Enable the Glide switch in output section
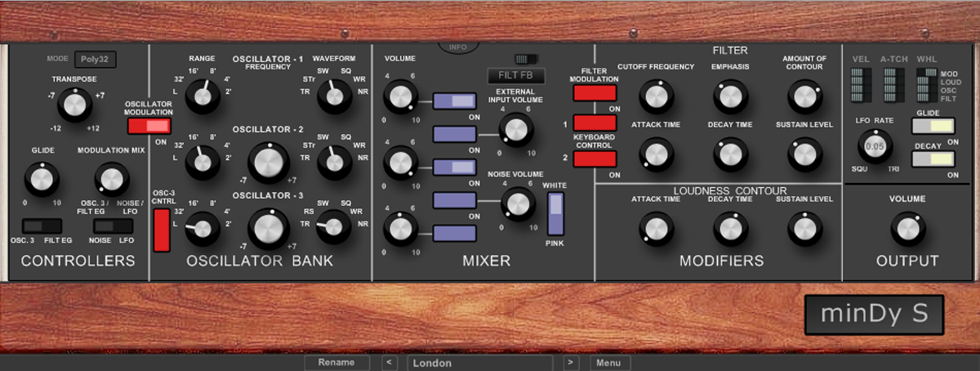The width and height of the screenshot is (980, 371). tap(933, 126)
